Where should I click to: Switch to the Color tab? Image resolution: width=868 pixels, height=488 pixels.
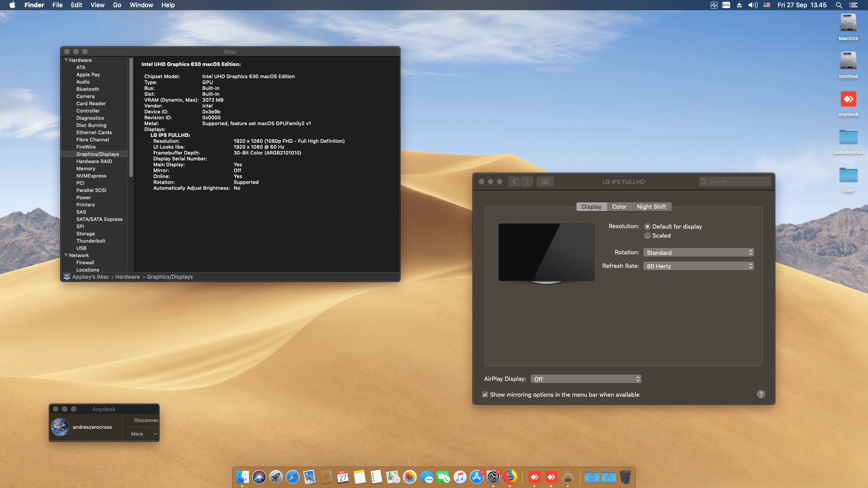coord(619,206)
